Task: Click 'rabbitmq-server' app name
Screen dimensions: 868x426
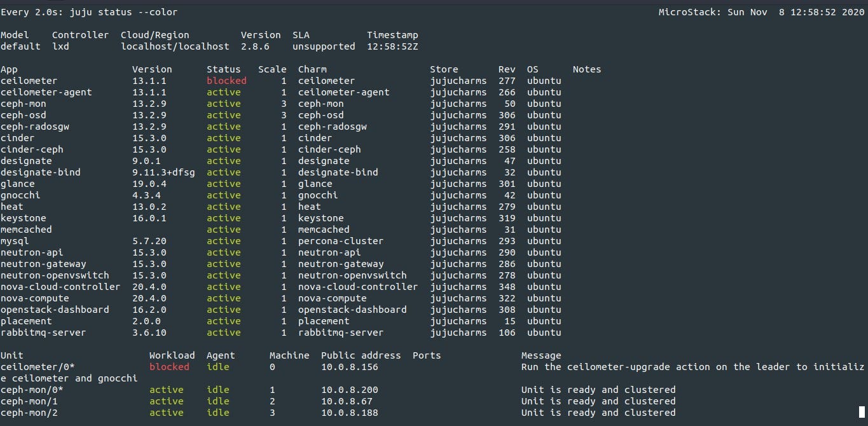Action: 43,333
